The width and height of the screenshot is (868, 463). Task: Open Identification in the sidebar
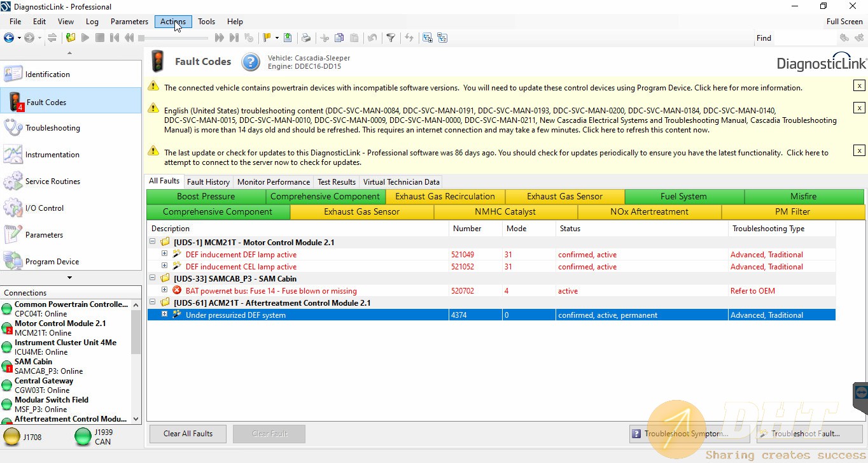pos(71,74)
